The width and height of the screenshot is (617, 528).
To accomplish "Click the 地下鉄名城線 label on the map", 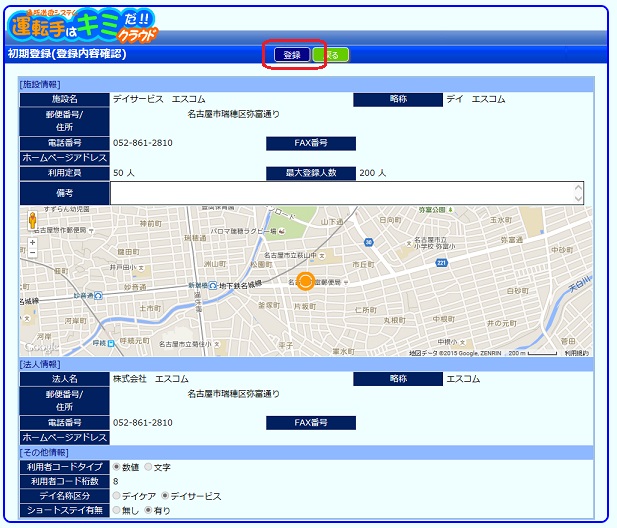I will 240,285.
